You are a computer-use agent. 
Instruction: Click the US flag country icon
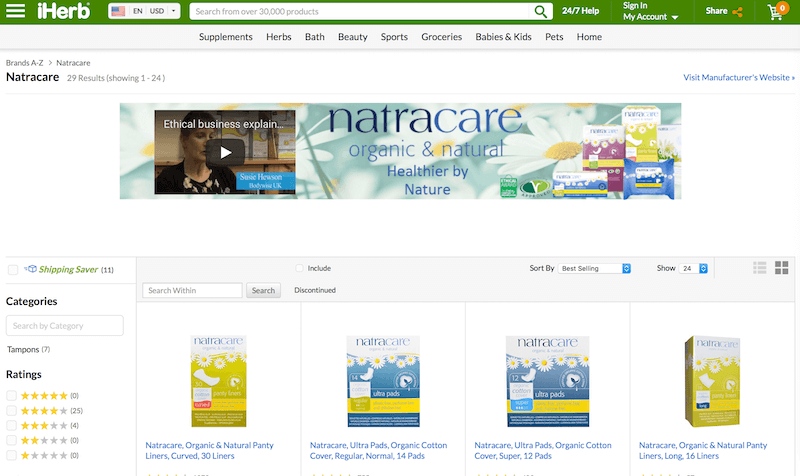[118, 11]
